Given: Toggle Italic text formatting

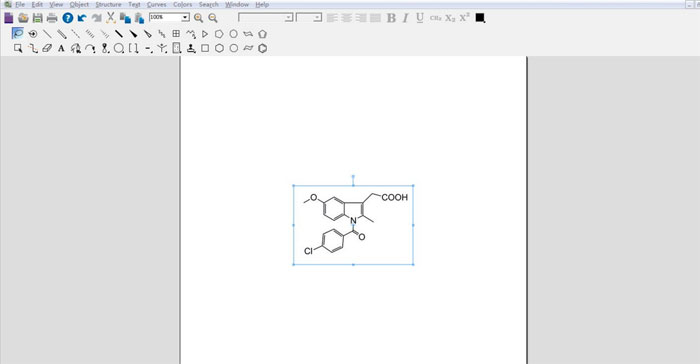Looking at the screenshot, I should 405,18.
